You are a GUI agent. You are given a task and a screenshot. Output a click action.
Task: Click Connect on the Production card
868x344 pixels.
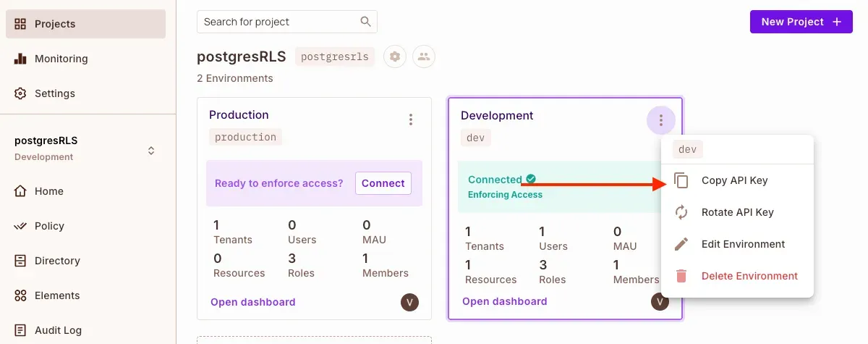pyautogui.click(x=383, y=183)
